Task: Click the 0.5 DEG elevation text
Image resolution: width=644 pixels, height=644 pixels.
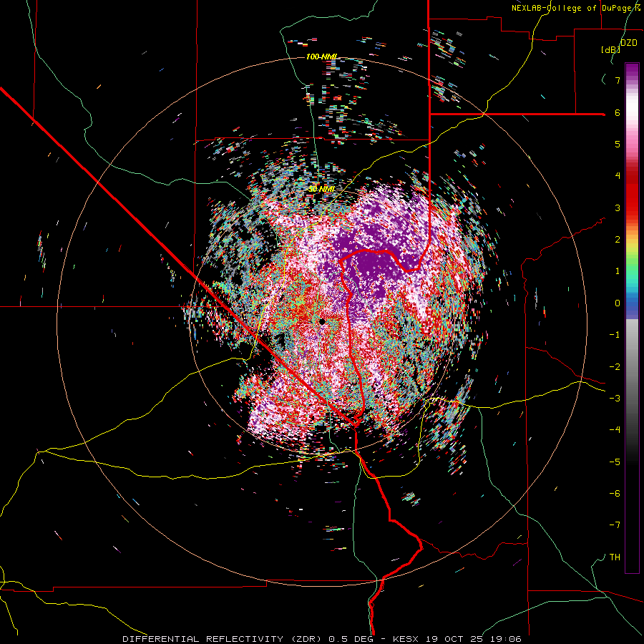Action: pyautogui.click(x=351, y=639)
